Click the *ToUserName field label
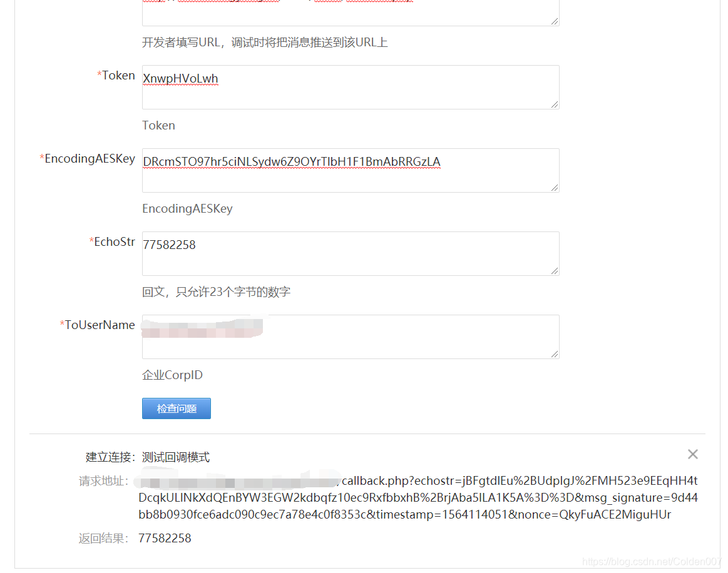Image resolution: width=728 pixels, height=573 pixels. pyautogui.click(x=98, y=325)
